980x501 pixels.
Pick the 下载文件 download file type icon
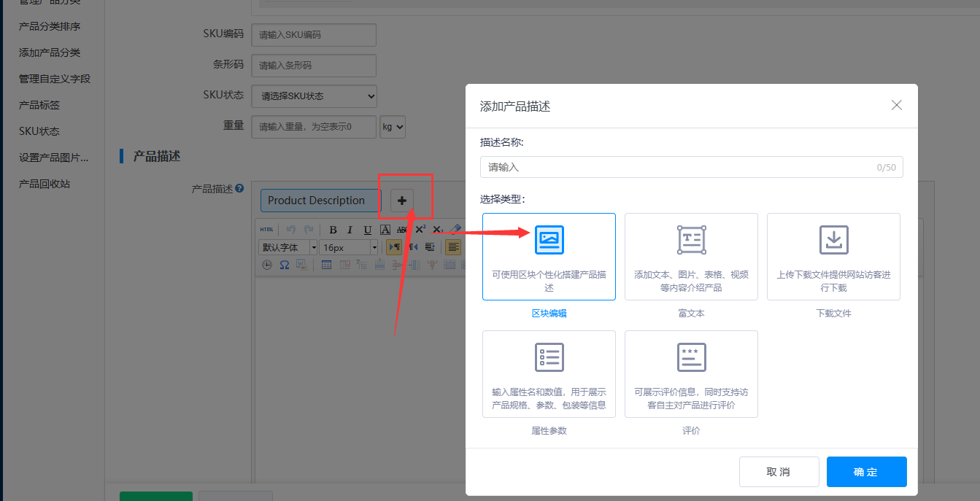pyautogui.click(x=833, y=240)
